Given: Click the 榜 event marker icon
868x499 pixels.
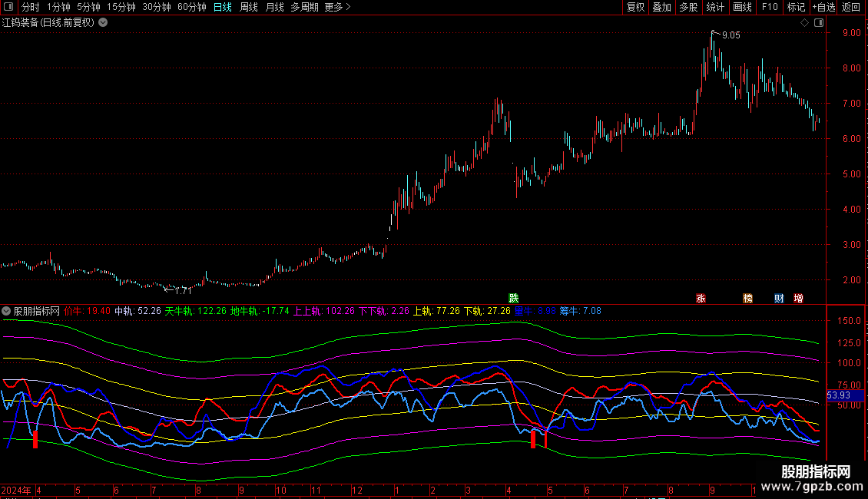Looking at the screenshot, I should [x=747, y=298].
